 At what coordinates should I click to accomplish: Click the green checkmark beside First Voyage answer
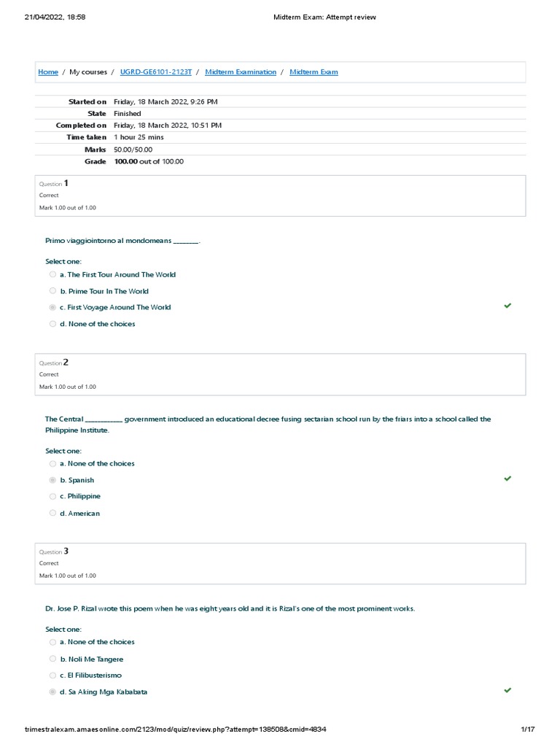point(507,306)
